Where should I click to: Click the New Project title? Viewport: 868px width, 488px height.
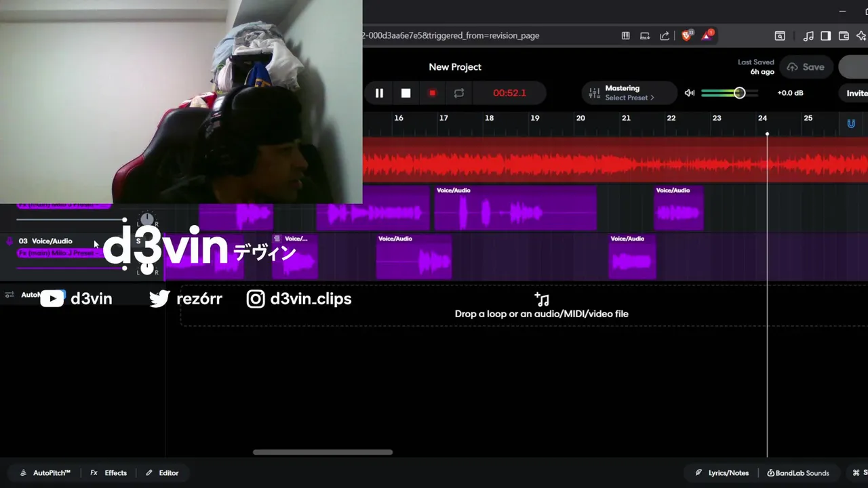click(455, 67)
